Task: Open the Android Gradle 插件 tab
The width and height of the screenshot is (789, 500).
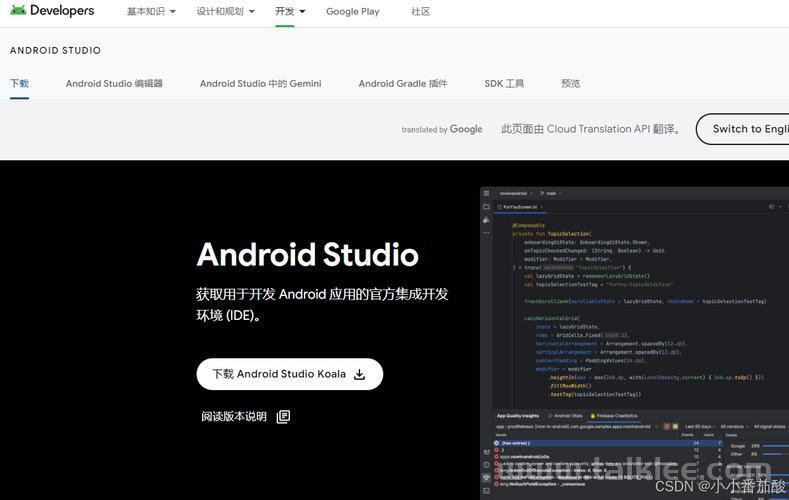Action: click(403, 84)
